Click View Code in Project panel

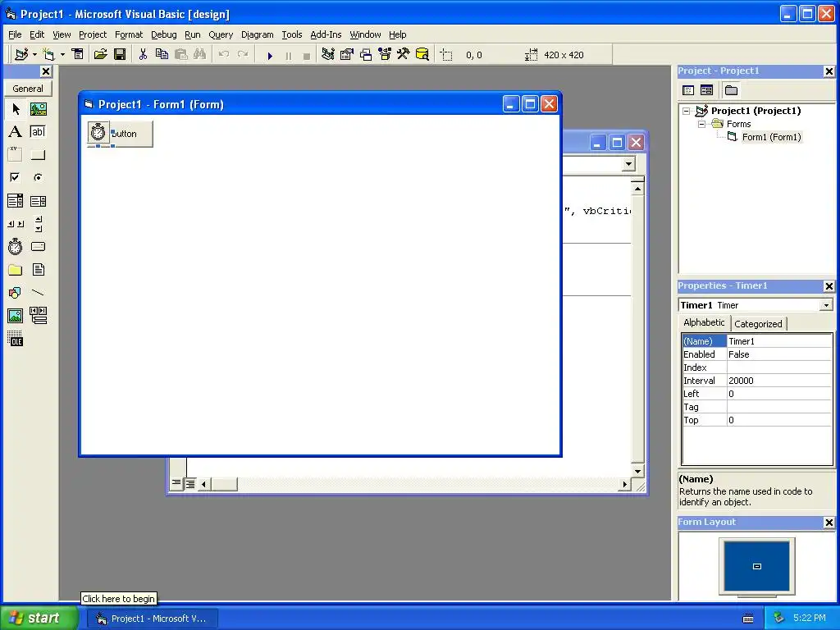pyautogui.click(x=688, y=90)
